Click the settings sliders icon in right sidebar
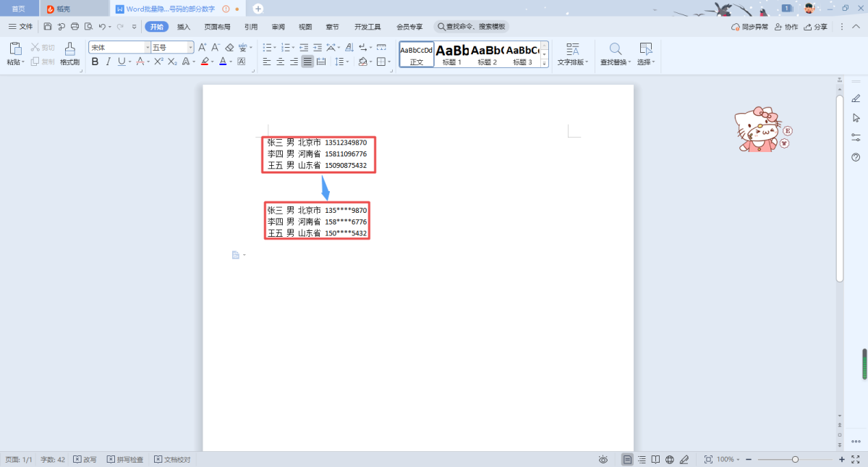 (856, 138)
